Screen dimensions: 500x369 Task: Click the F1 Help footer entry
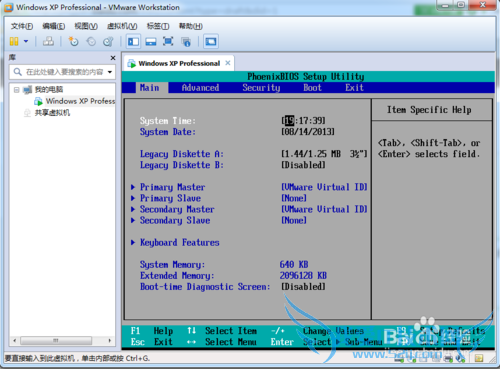[152, 331]
